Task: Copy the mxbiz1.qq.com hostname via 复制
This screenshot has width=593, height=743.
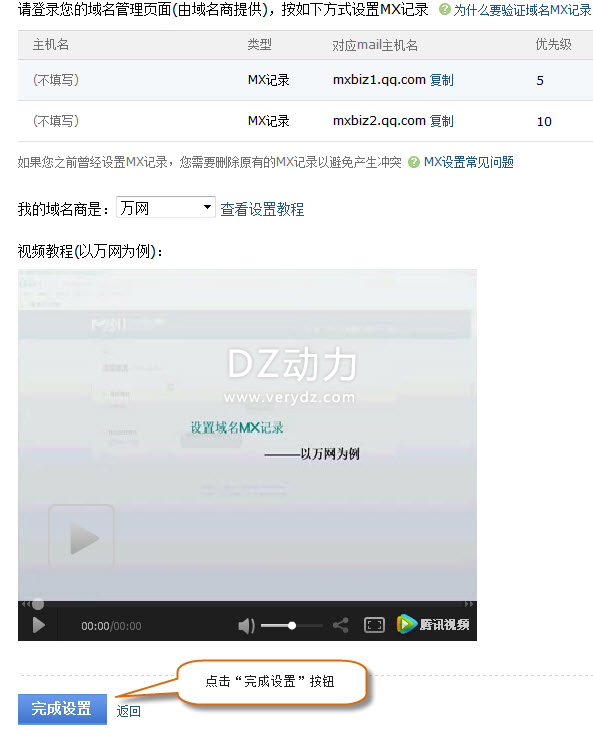Action: point(442,80)
